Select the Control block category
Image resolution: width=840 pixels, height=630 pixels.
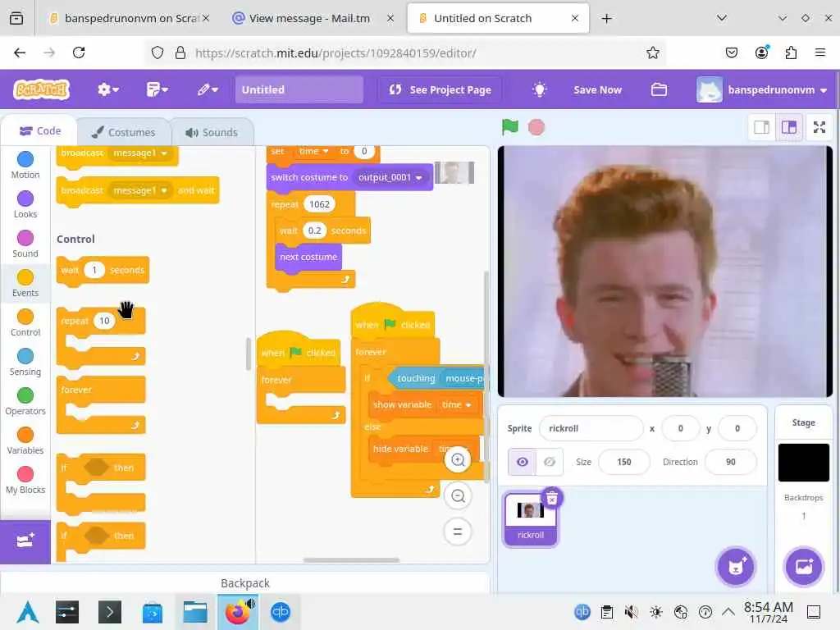[25, 322]
